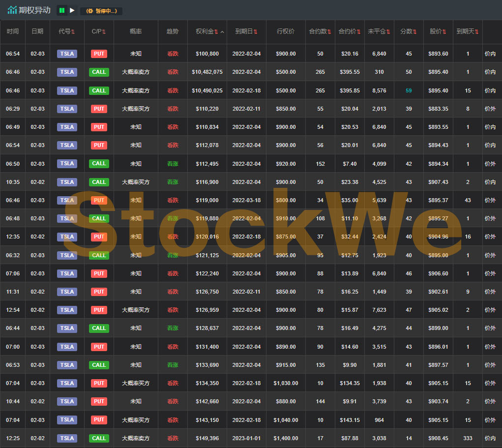
Task: Resume the feed with the play button
Action: pos(72,10)
